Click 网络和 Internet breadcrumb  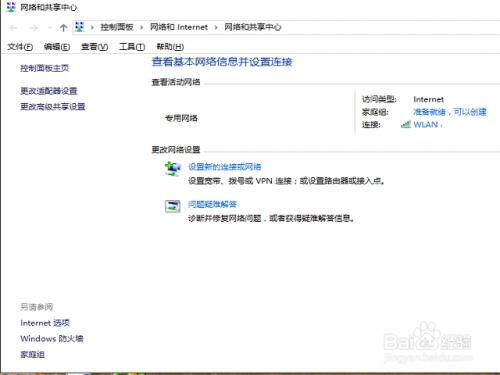(179, 27)
